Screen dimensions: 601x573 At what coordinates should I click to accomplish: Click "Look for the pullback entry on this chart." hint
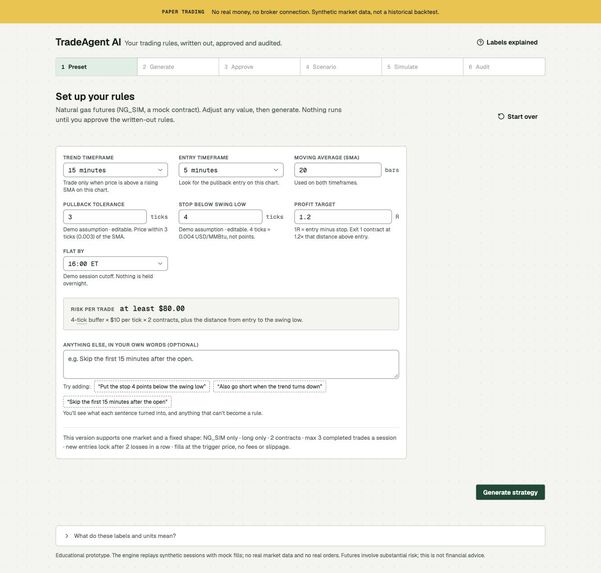[x=229, y=183]
